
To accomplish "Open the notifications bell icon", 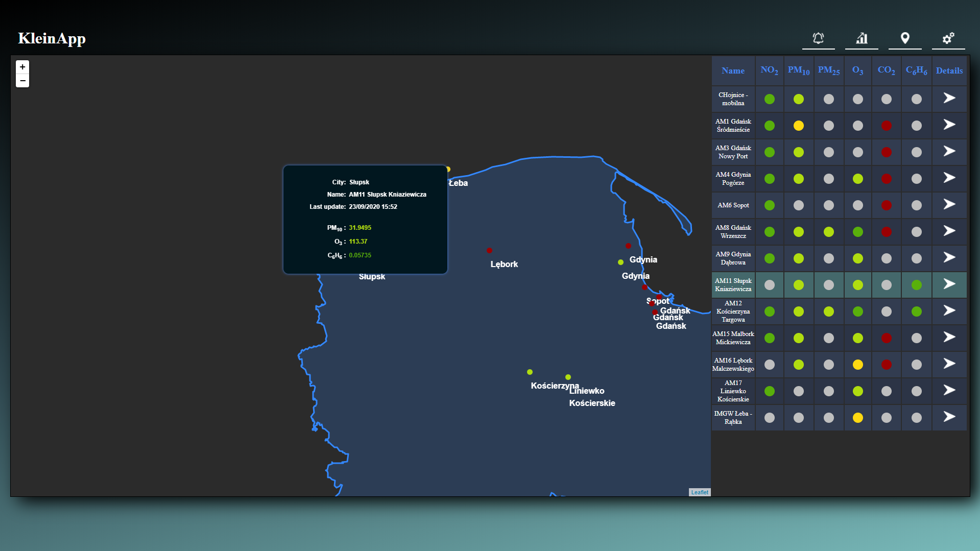I will point(818,38).
